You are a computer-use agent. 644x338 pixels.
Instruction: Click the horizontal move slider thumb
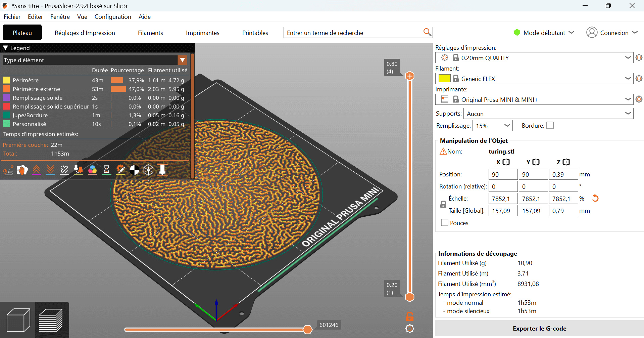[x=307, y=330]
